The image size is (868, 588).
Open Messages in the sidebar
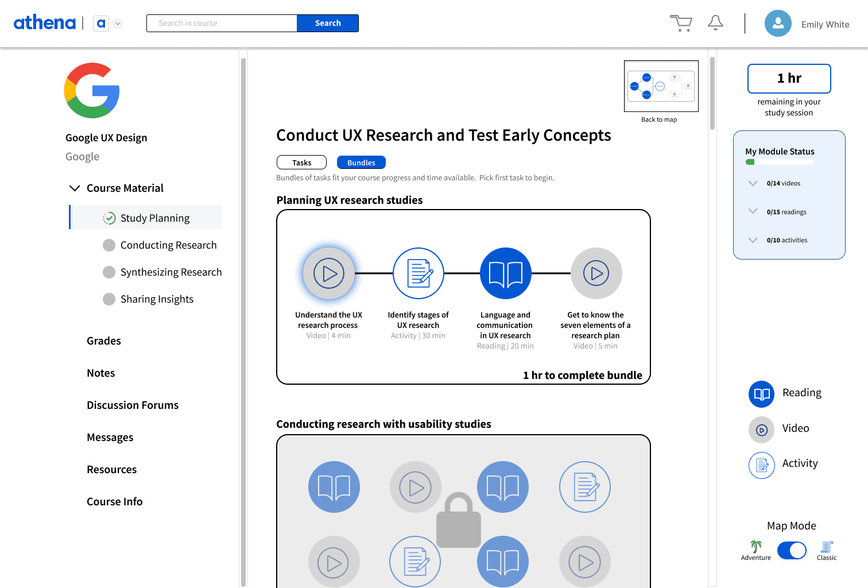click(110, 438)
